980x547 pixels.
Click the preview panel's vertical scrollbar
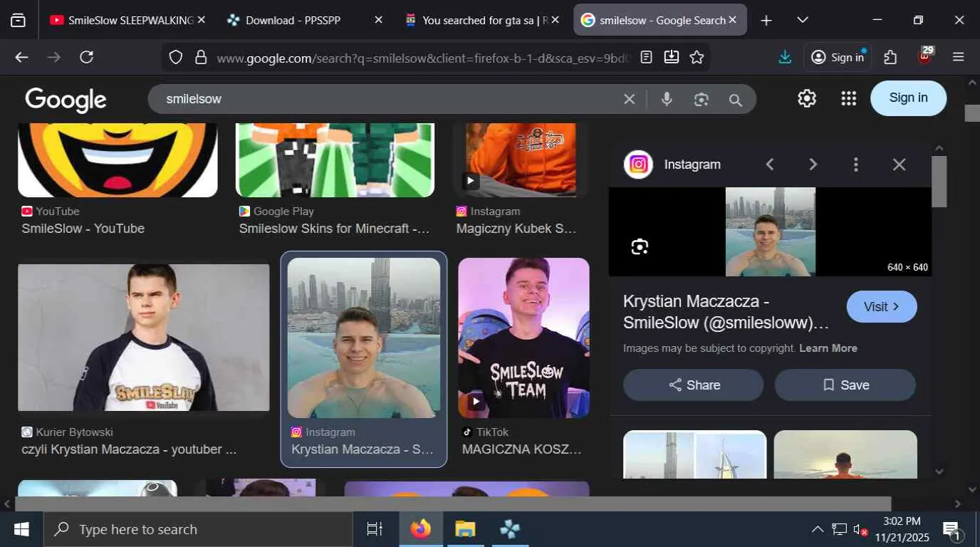pos(939,182)
